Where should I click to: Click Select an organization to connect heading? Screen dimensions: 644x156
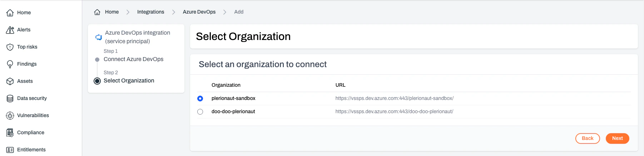pos(263,64)
